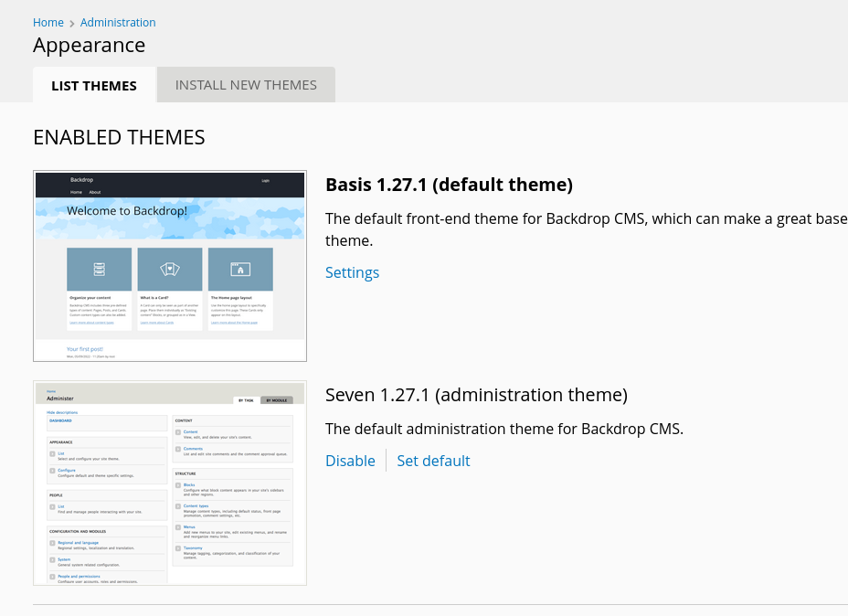Viewport: 848px width, 616px height.
Task: Switch to the List Themes tab
Action: [94, 85]
